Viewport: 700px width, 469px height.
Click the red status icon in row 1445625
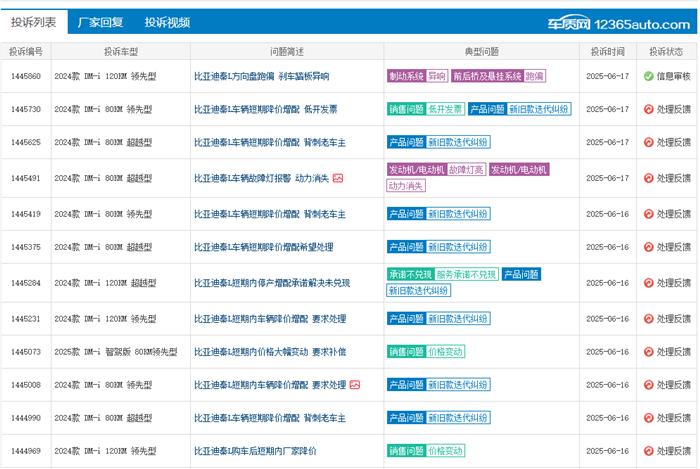coord(649,142)
